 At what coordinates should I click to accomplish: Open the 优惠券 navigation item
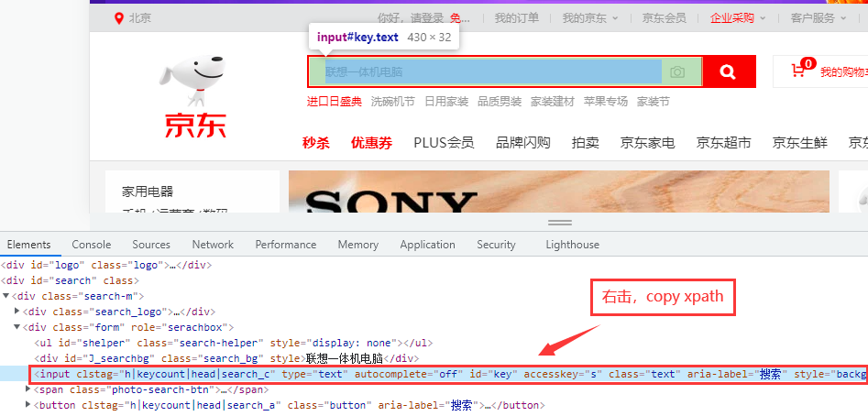pyautogui.click(x=371, y=143)
